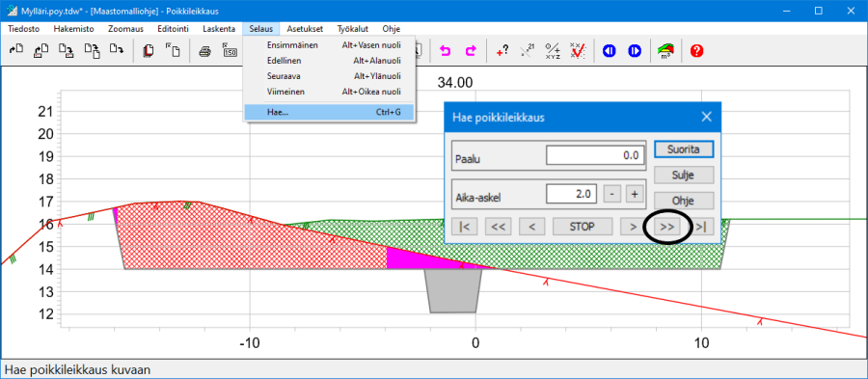Click the Paalu input field
This screenshot has height=379, width=868.
(x=596, y=155)
